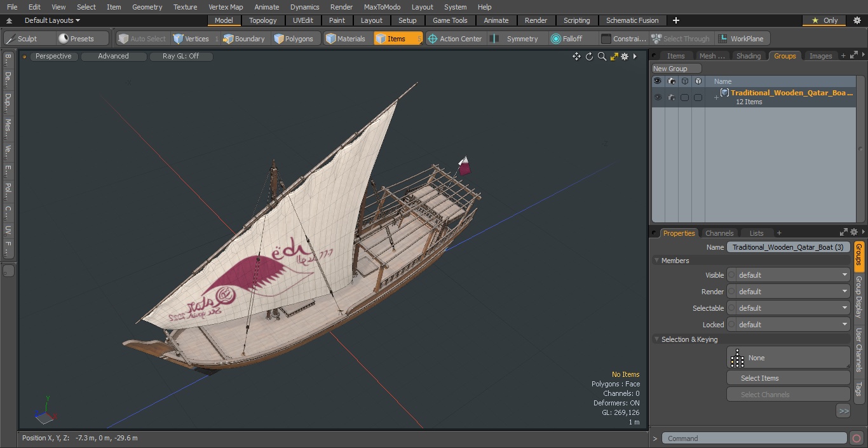
Task: Click the Selectable channel circle toggle
Action: tap(731, 308)
